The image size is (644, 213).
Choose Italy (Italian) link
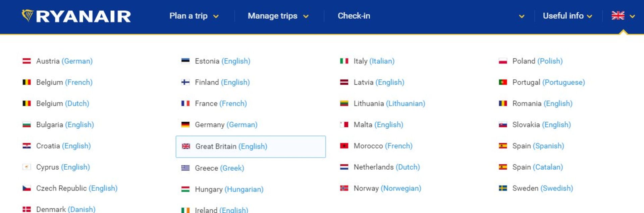(x=374, y=61)
